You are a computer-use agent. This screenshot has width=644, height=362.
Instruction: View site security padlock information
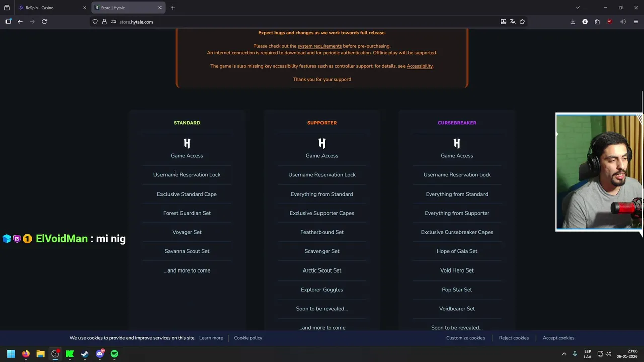(104, 22)
